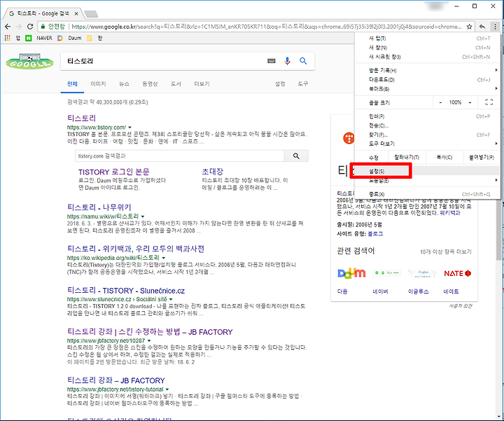Open the 초대장 sitelink

[x=213, y=172]
